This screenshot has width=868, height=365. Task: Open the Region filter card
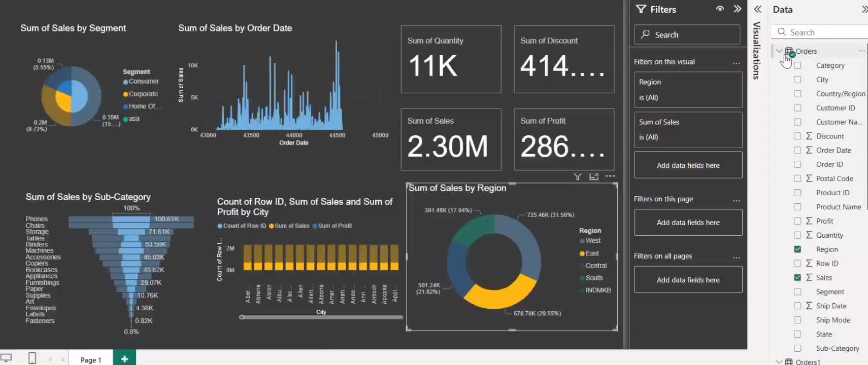(688, 90)
